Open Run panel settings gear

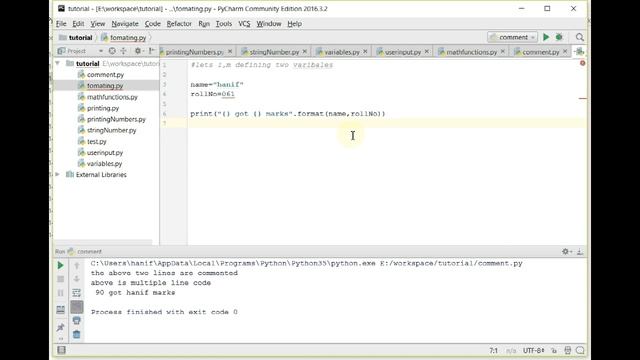(x=566, y=251)
